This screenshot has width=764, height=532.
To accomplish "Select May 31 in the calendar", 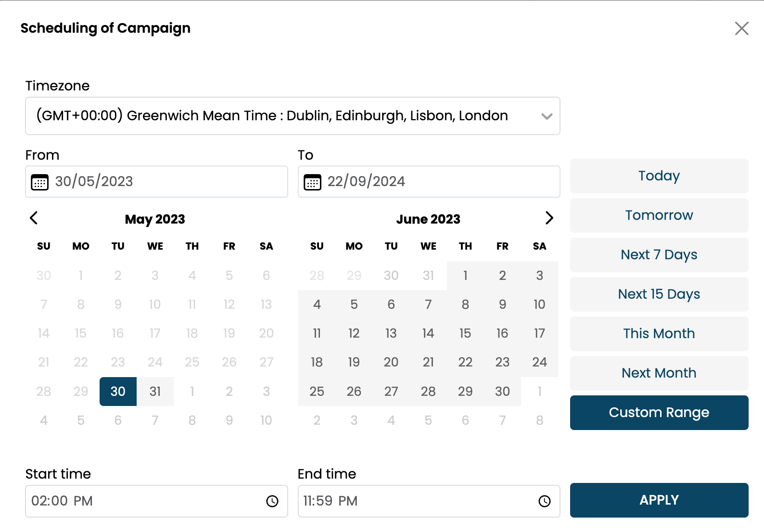I will 155,392.
